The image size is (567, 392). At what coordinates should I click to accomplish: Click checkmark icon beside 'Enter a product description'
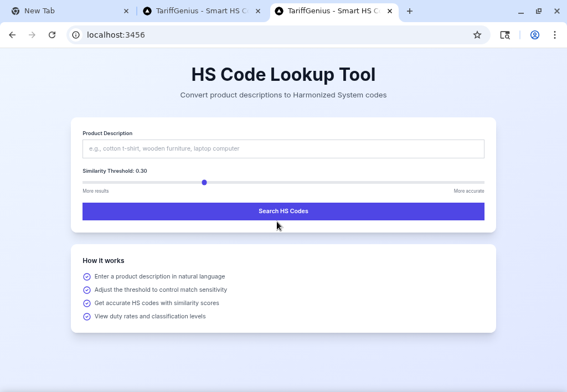[87, 277]
